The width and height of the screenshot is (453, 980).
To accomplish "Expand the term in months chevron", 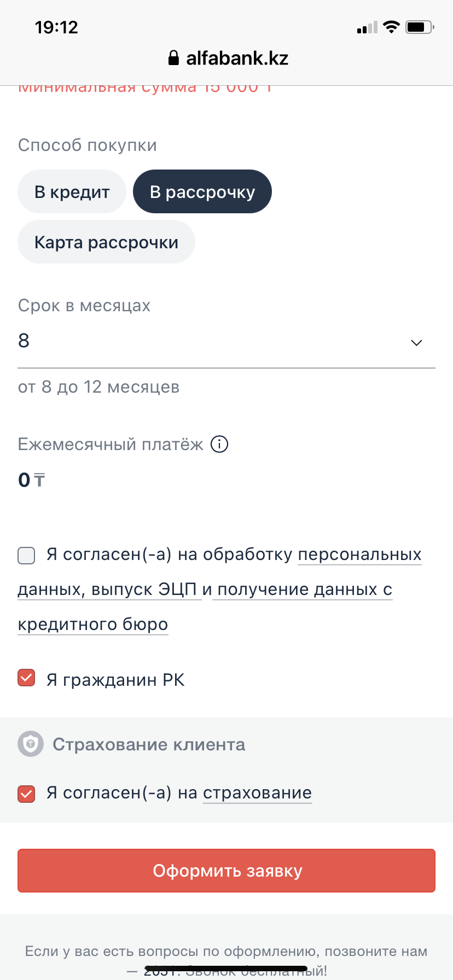I will tap(416, 342).
